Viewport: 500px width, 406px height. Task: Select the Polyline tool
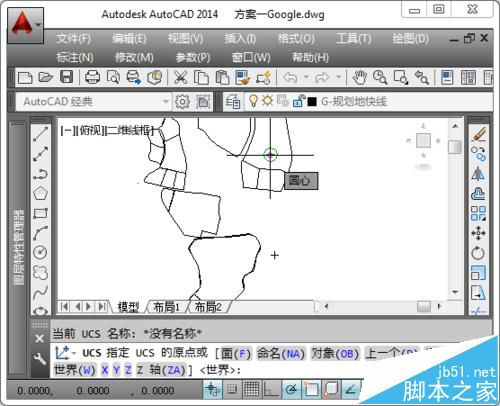click(41, 174)
